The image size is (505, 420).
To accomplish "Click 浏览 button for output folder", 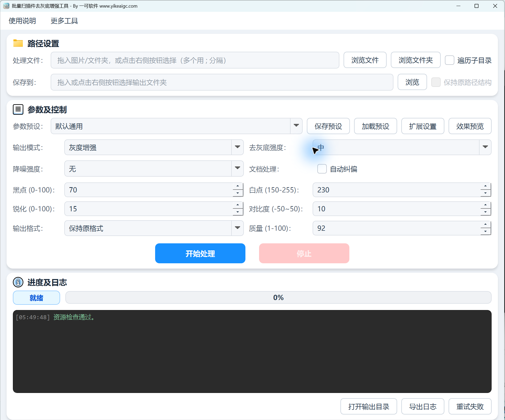I will click(x=412, y=82).
